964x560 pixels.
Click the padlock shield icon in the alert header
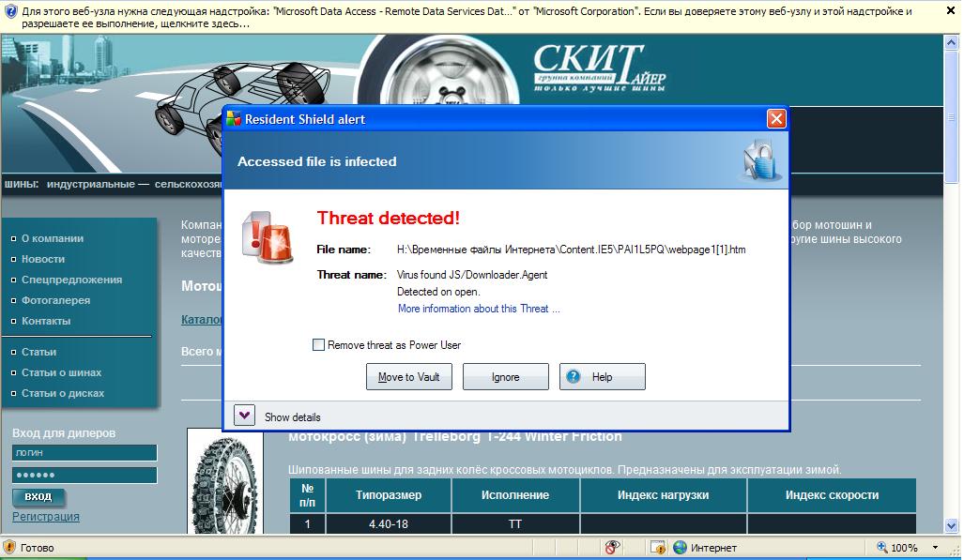click(x=760, y=160)
